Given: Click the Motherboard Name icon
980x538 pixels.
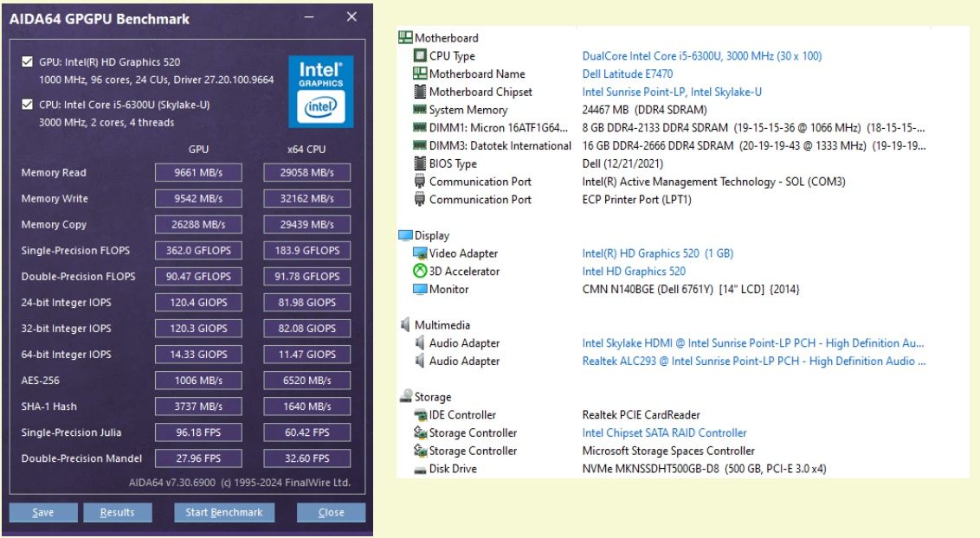Looking at the screenshot, I should pyautogui.click(x=420, y=74).
